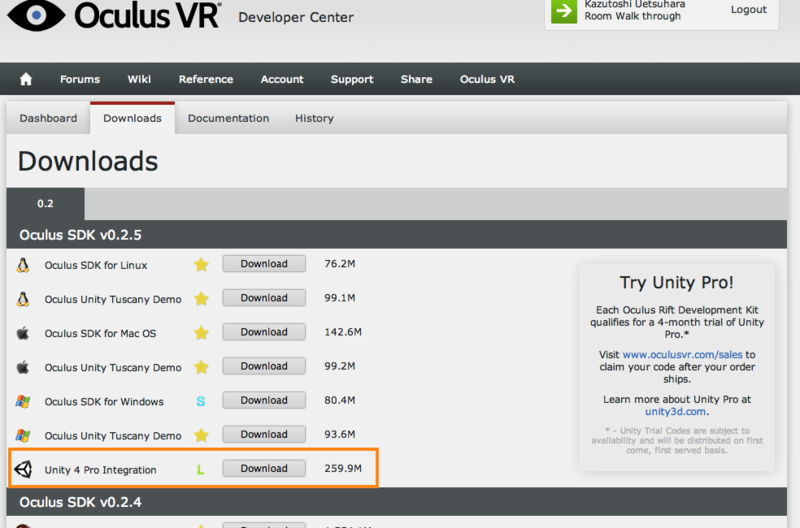Click the Oculus VR eye logo
This screenshot has width=800, height=528.
[x=36, y=15]
